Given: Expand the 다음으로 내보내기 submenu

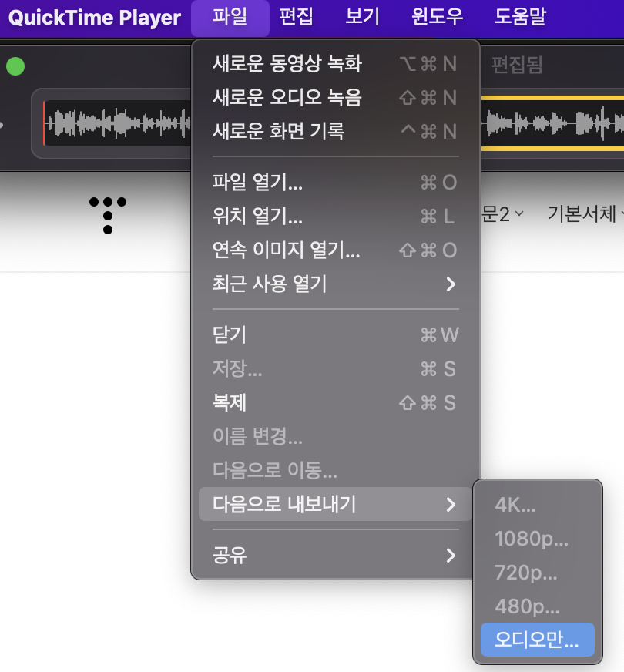Looking at the screenshot, I should pos(335,505).
